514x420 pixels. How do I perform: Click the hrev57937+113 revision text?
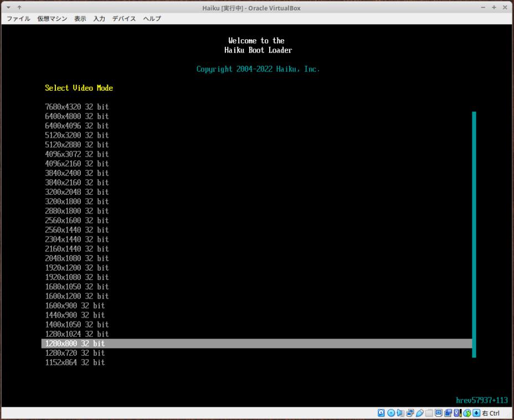click(482, 400)
